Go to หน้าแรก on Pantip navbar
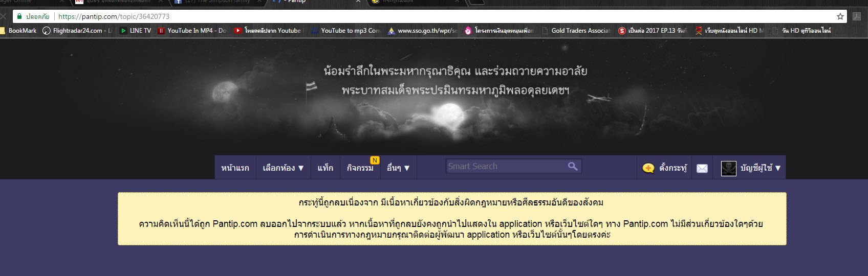 click(x=235, y=168)
